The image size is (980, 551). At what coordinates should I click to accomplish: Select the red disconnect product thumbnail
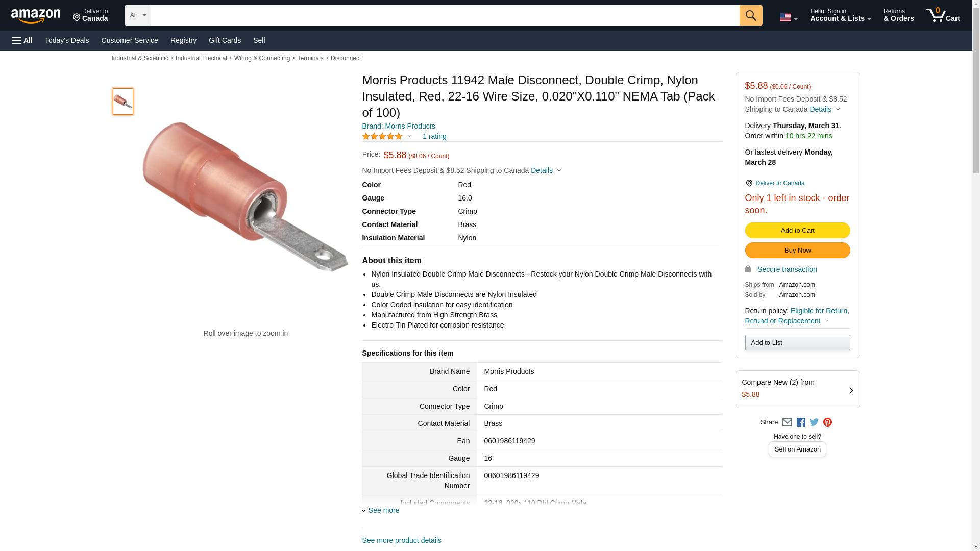pos(123,101)
